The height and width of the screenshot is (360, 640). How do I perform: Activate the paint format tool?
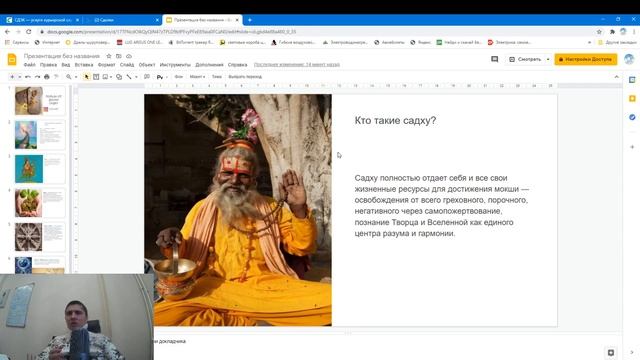[x=56, y=77]
